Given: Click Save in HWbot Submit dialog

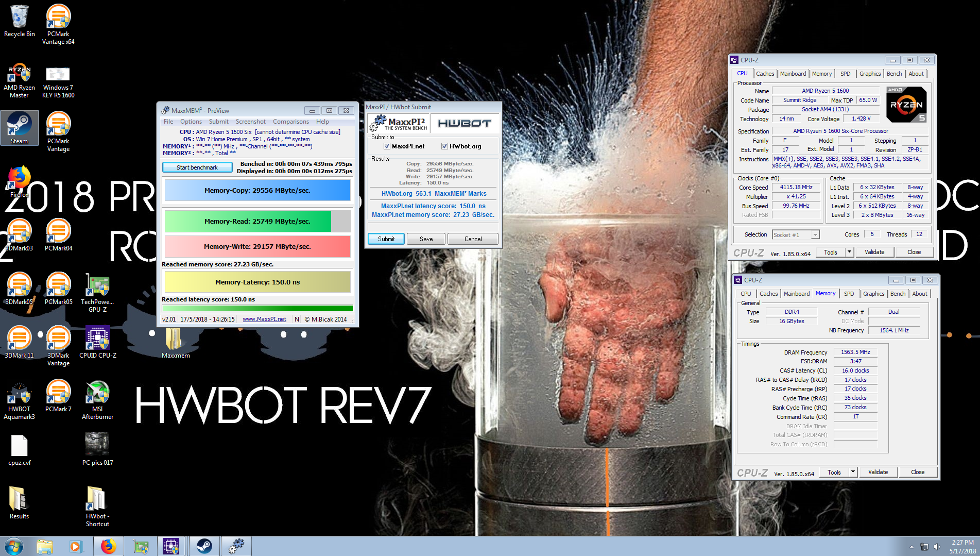Looking at the screenshot, I should point(426,239).
